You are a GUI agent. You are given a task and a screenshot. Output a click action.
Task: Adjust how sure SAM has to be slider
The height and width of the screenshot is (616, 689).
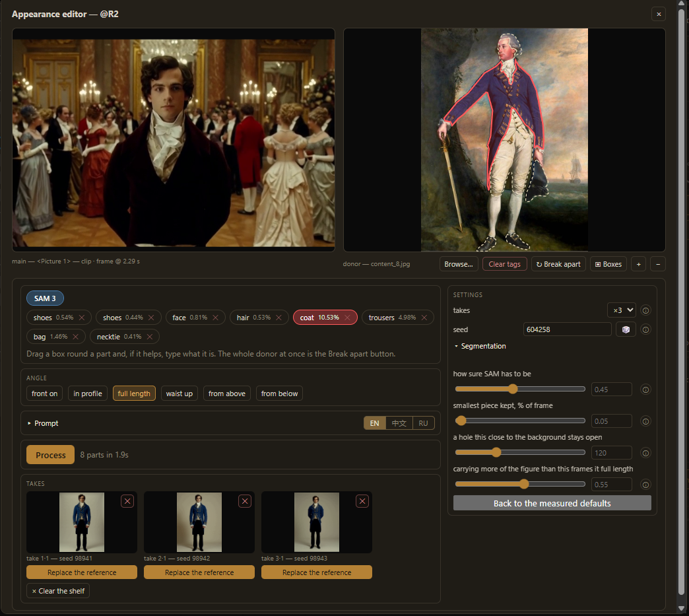click(x=520, y=389)
